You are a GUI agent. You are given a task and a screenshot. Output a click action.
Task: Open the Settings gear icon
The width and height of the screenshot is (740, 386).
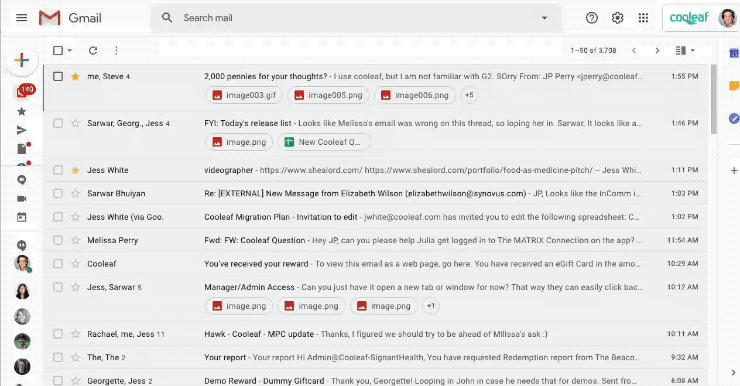(x=617, y=18)
